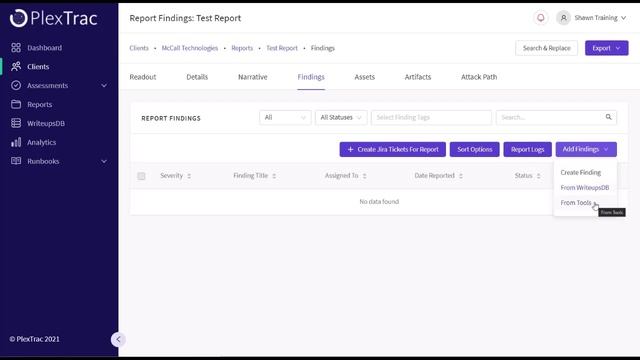Go to Reports breadcrumb link
640x360 pixels.
[x=242, y=48]
